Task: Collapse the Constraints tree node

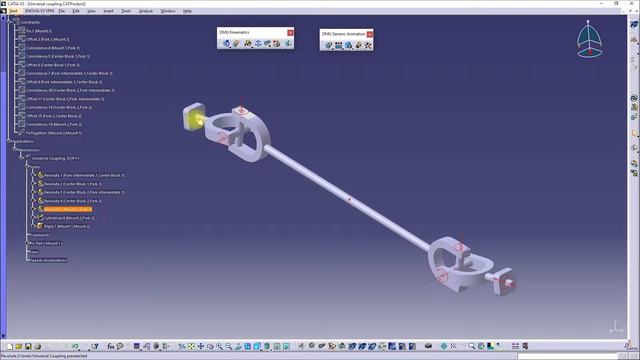Action: (x=10, y=22)
